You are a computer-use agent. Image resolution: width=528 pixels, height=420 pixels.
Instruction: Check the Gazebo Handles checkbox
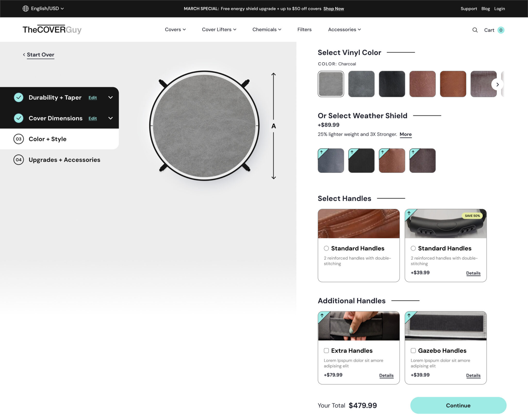(x=413, y=350)
